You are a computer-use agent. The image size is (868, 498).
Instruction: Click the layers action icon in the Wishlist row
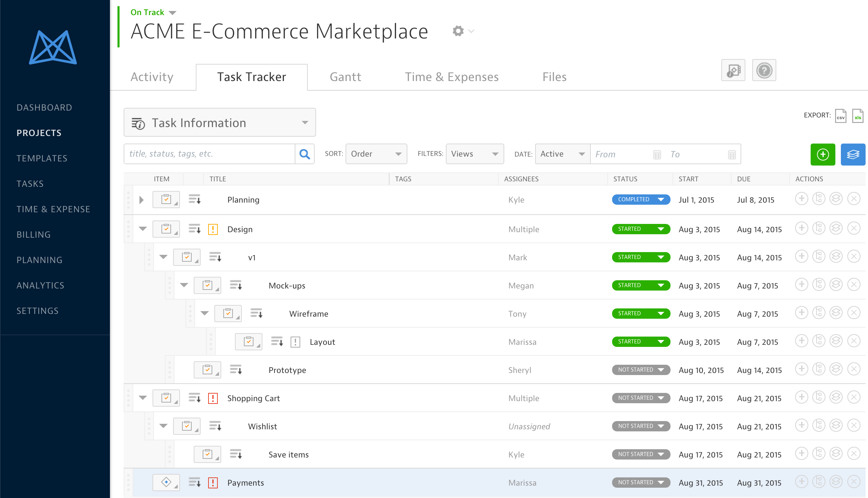coord(836,425)
